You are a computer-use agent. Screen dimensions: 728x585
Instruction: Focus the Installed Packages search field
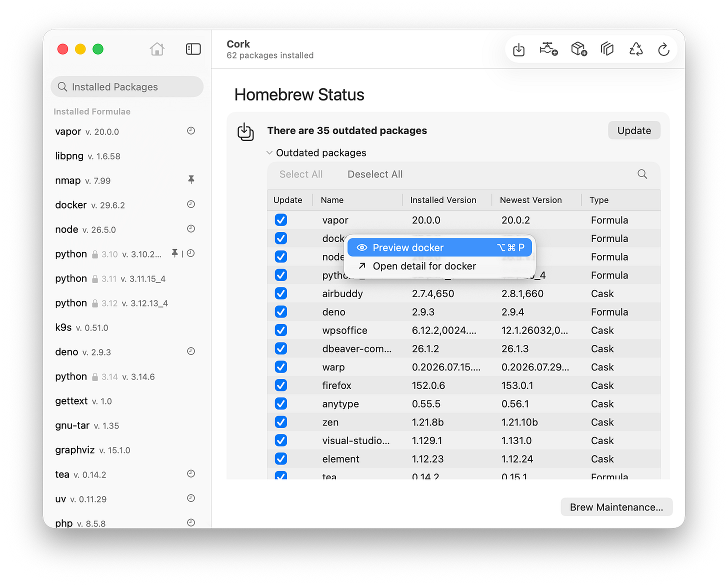tap(127, 87)
